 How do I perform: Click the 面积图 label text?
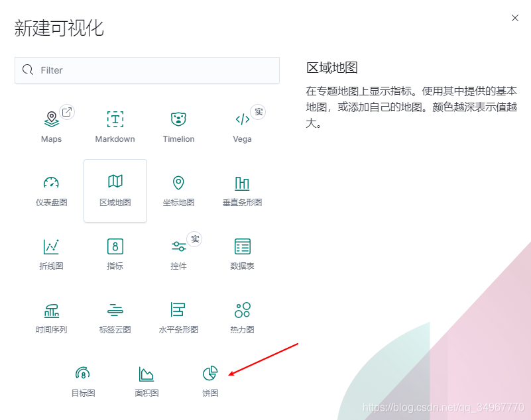(x=147, y=393)
